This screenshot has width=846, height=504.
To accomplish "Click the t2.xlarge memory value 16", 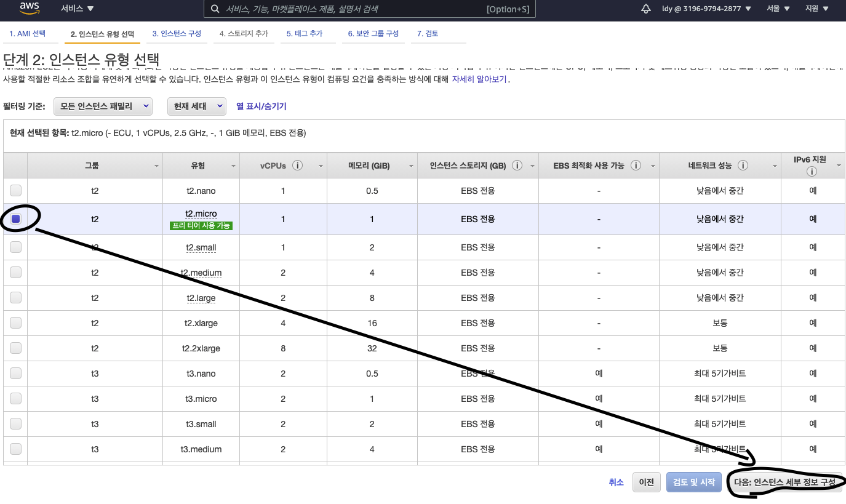I will point(372,323).
